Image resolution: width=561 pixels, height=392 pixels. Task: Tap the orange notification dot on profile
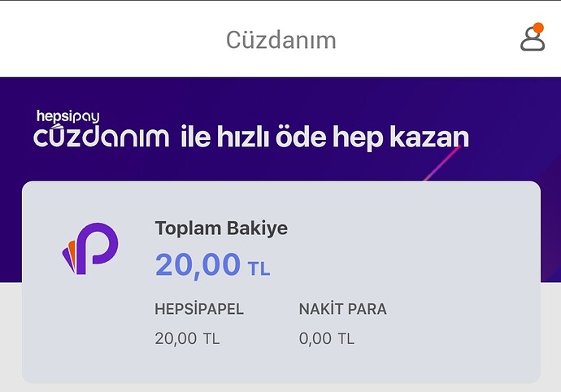[x=538, y=28]
